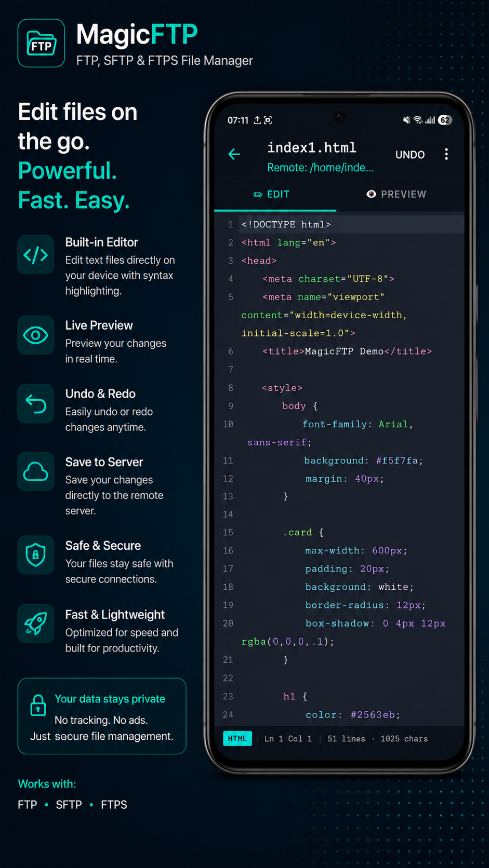Switch to the EDIT tab
The image size is (489, 868).
(272, 194)
